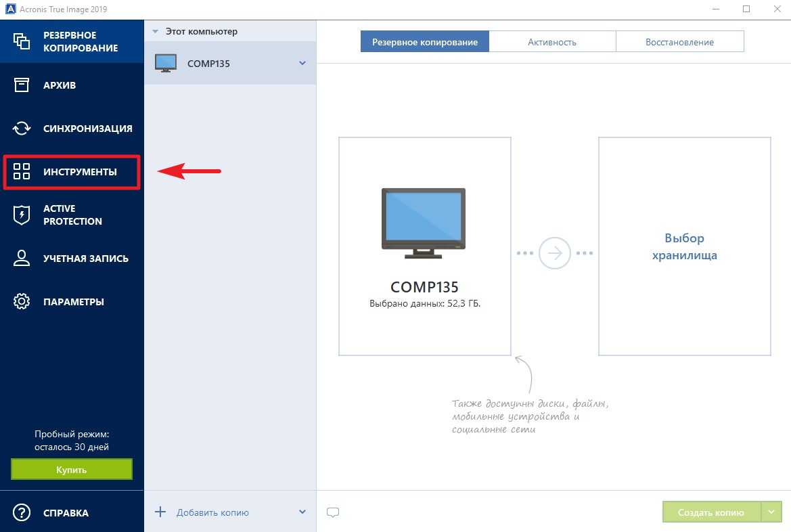The width and height of the screenshot is (791, 532).
Task: Click the Справка label in sidebar
Action: [x=66, y=513]
